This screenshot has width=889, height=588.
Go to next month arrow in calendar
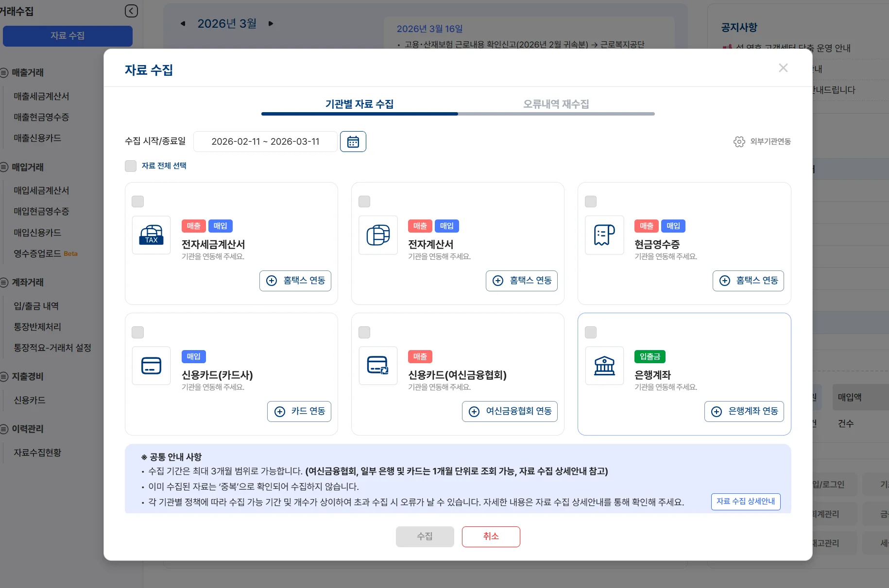tap(271, 24)
